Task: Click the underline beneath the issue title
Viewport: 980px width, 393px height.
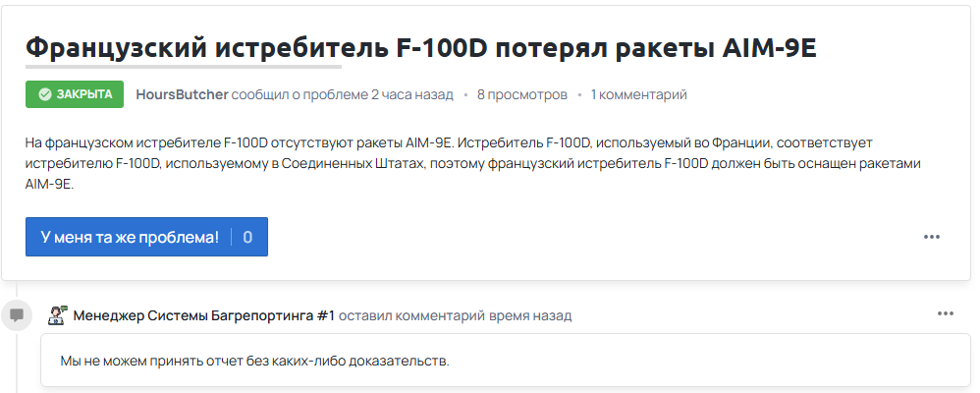Action: tap(184, 67)
